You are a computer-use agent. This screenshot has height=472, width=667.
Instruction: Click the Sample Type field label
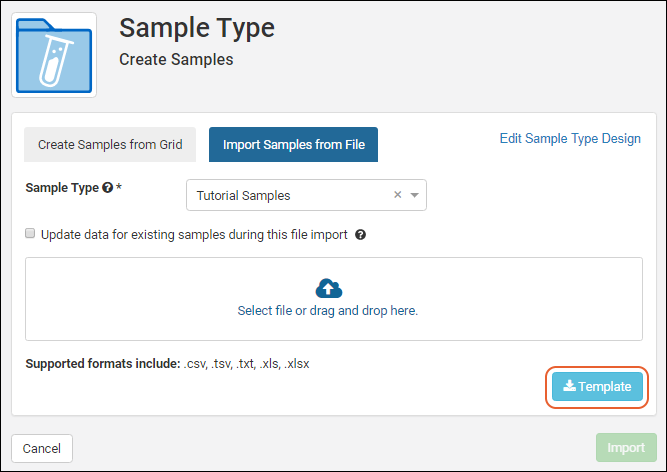pos(61,188)
